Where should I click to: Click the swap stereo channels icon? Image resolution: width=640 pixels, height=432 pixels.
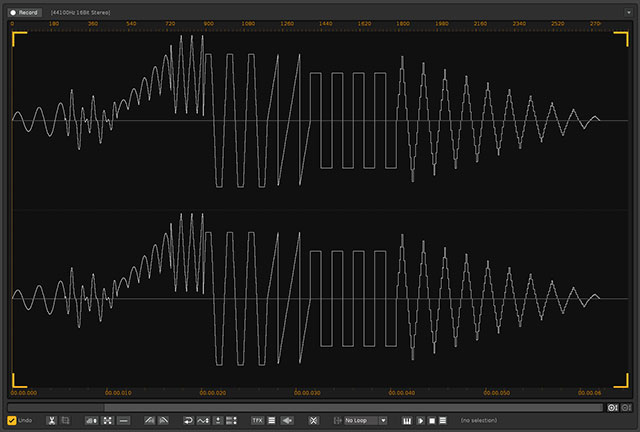[231, 420]
